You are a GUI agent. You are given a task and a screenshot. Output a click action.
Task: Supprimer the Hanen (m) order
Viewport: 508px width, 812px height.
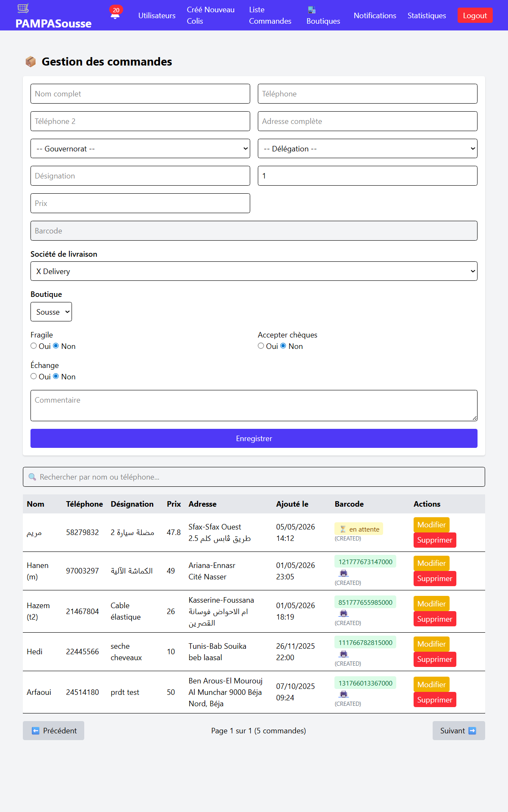435,578
